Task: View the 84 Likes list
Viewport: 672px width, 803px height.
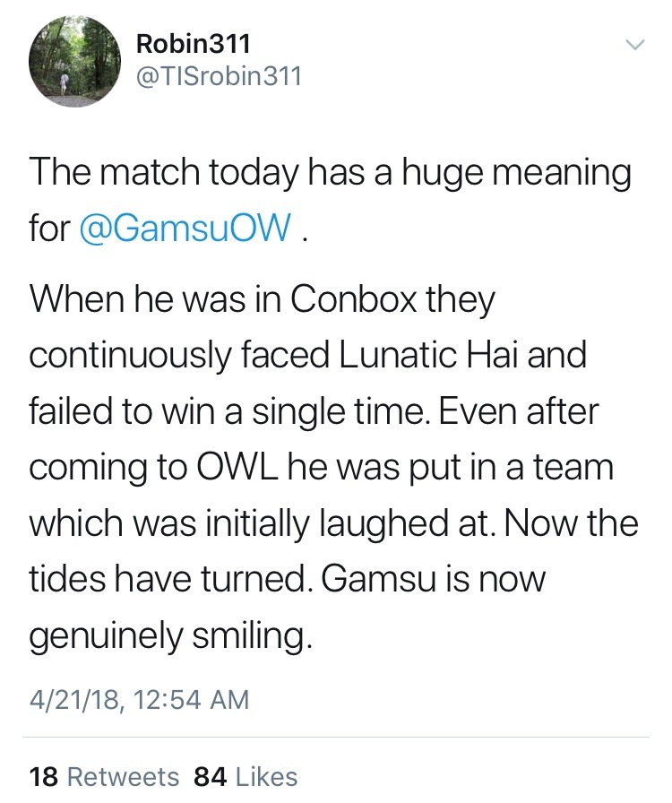Action: (246, 775)
